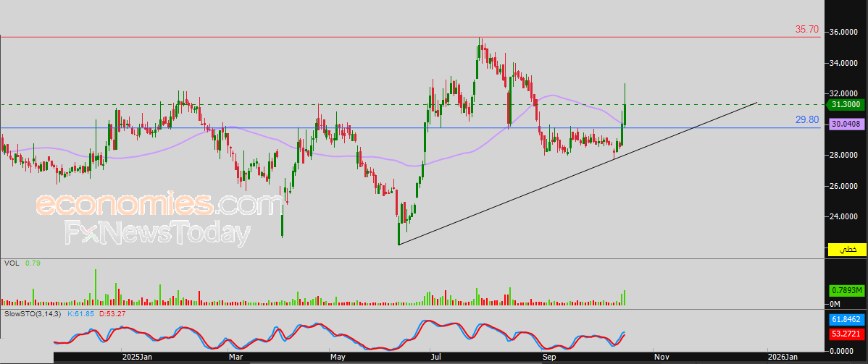Click the yellow linear scale badge

[x=847, y=249]
